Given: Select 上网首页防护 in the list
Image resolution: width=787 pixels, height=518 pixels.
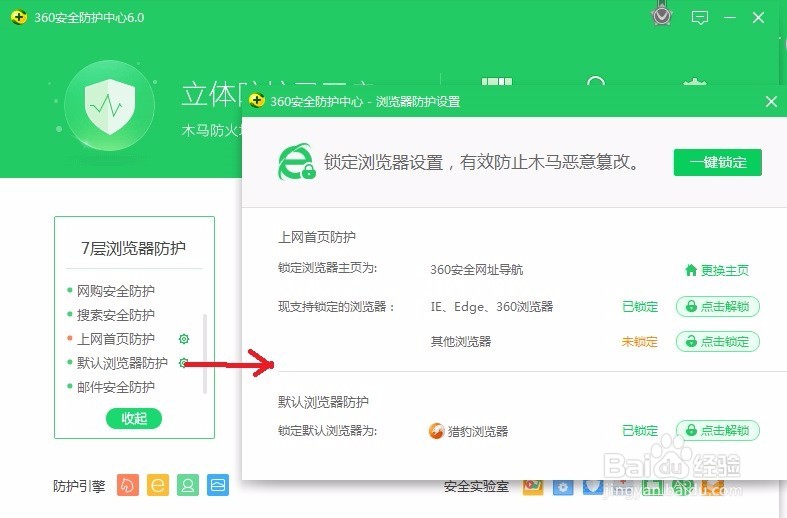Looking at the screenshot, I should pyautogui.click(x=115, y=339).
